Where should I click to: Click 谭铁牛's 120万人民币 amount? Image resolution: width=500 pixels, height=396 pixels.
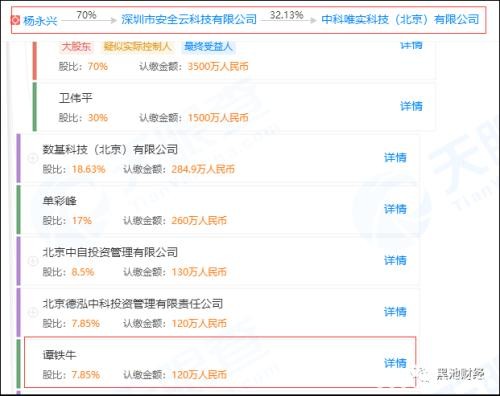click(199, 375)
